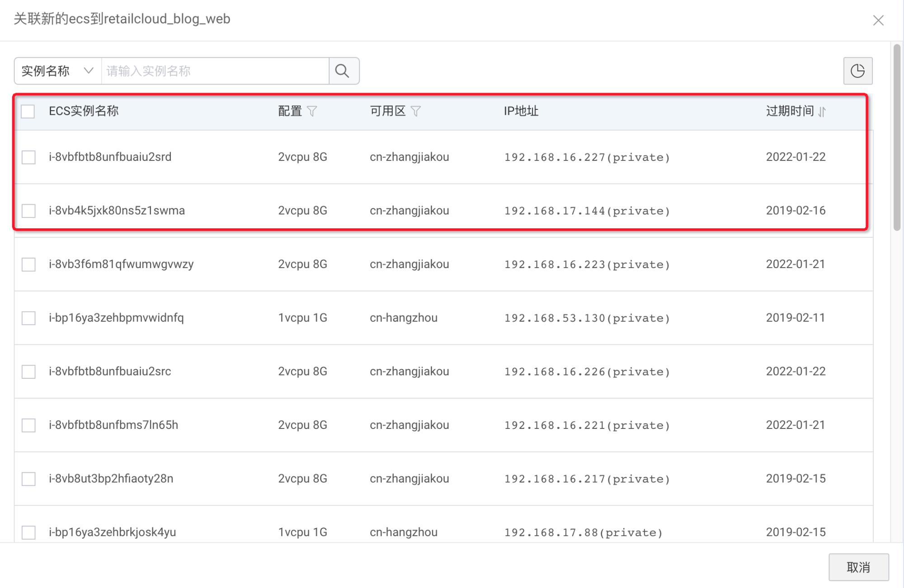This screenshot has height=588, width=904.
Task: Toggle the select-all checkbox in the header
Action: [28, 111]
